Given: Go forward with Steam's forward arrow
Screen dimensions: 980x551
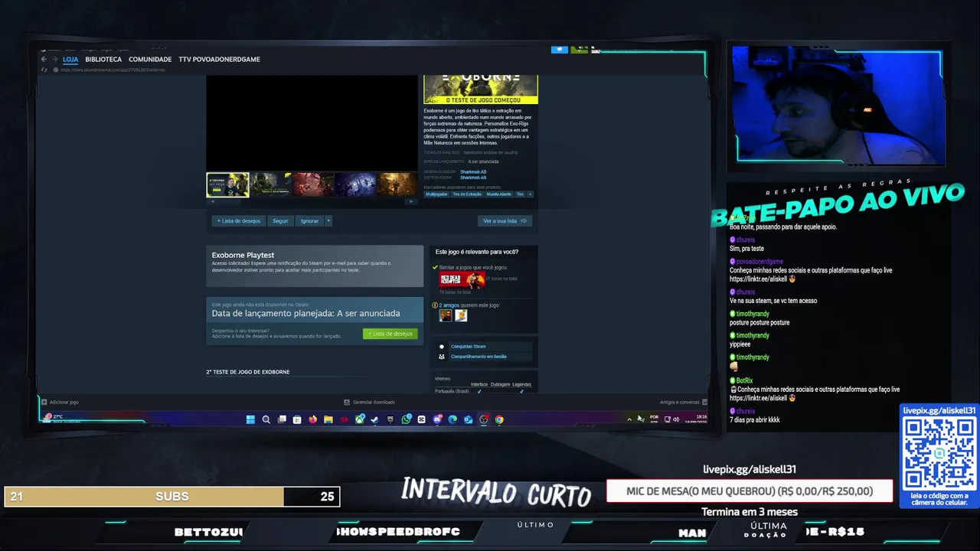Looking at the screenshot, I should coord(54,59).
